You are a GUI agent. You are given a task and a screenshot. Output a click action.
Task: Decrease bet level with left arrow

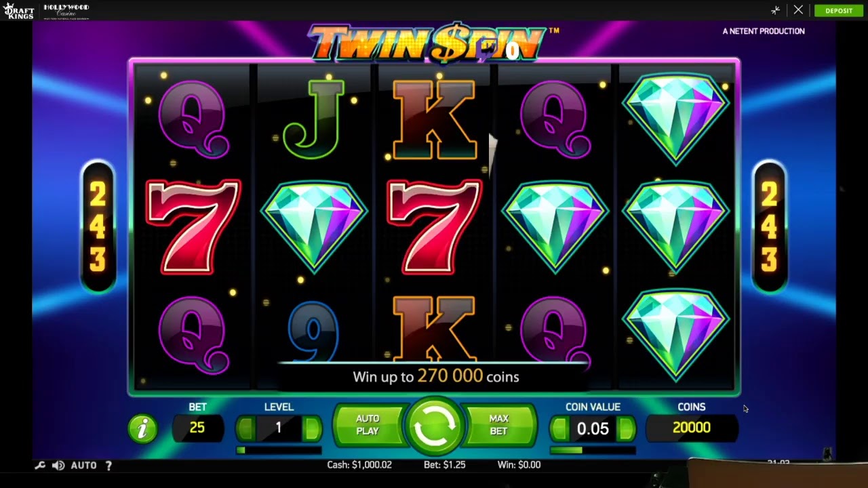245,428
